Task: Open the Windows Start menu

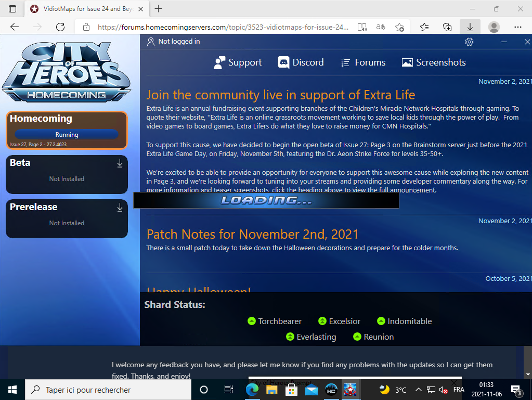Action: coord(12,390)
